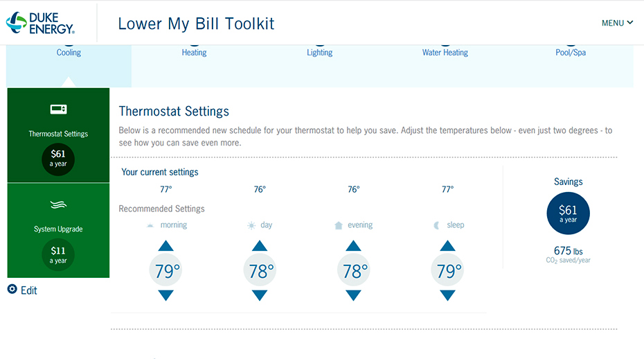This screenshot has width=644, height=359.
Task: Click the current evening setting 76°
Action: (354, 189)
